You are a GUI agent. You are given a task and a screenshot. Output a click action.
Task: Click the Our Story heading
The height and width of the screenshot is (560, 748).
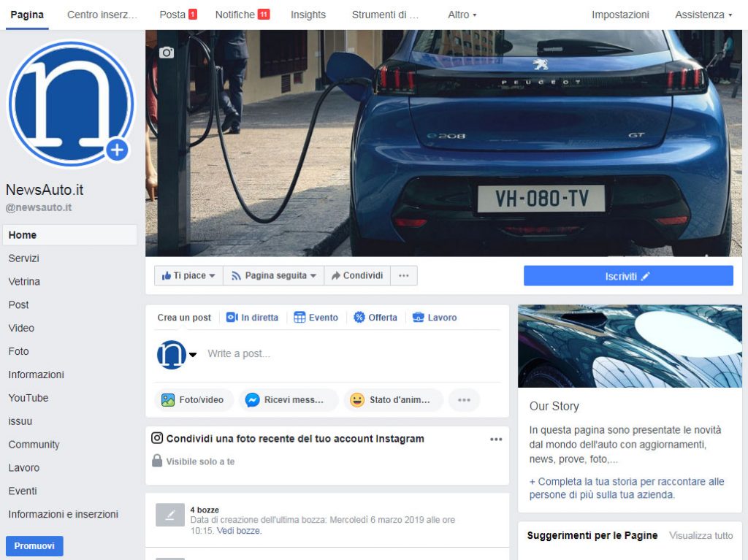tap(554, 407)
